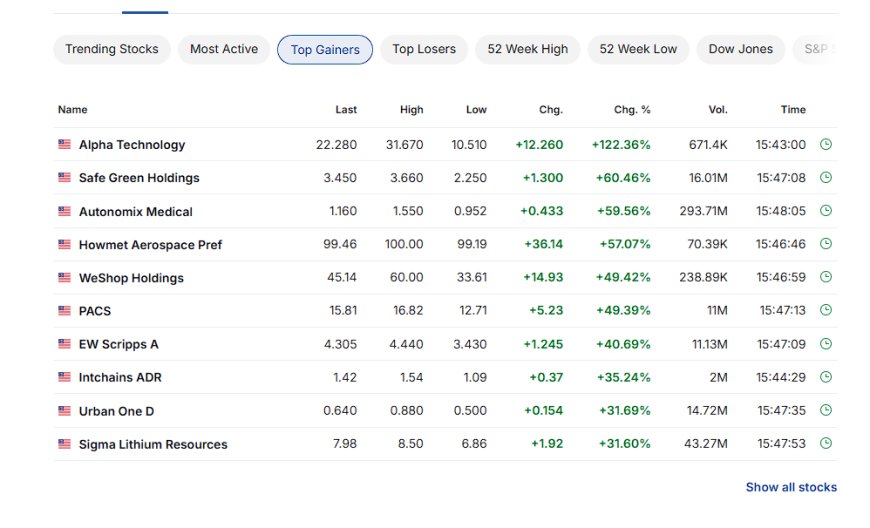Switch to the Dow Jones tab
The image size is (870, 528).
[x=741, y=49]
